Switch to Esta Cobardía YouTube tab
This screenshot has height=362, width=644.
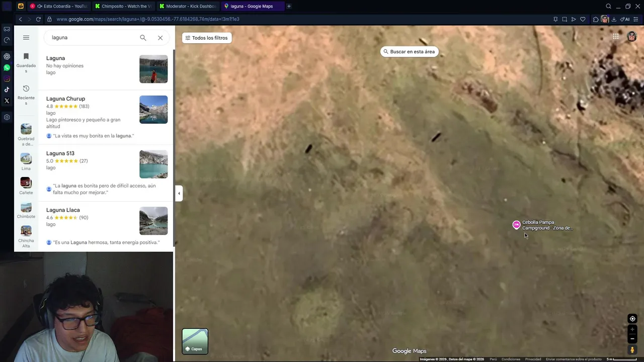coord(58,6)
